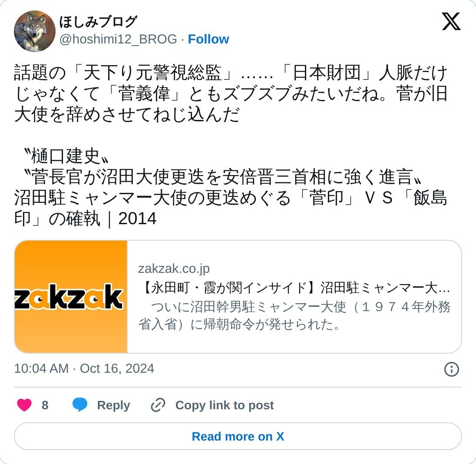Click the like count number 8
Viewport: 476px width, 464px height.
(45, 405)
